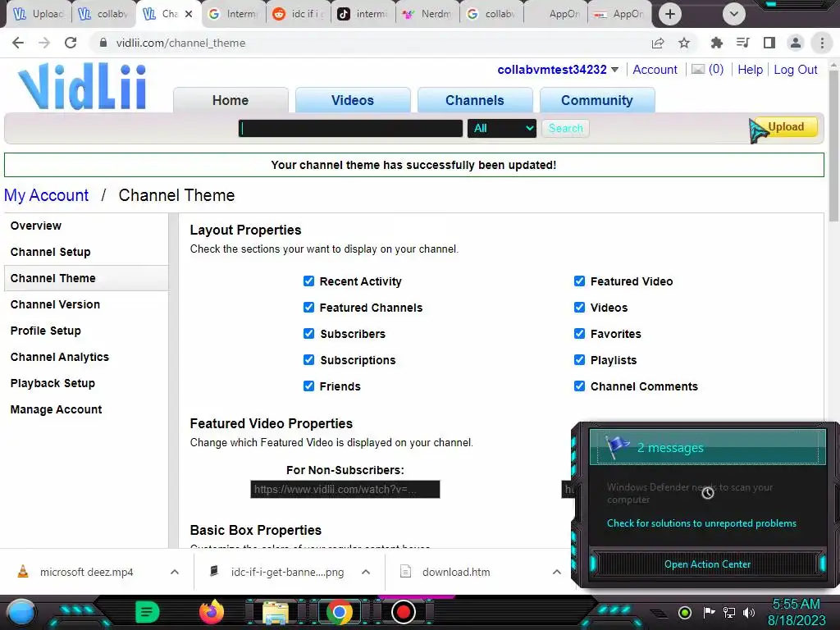
Task: Expand download.htm download options
Action: [x=557, y=572]
